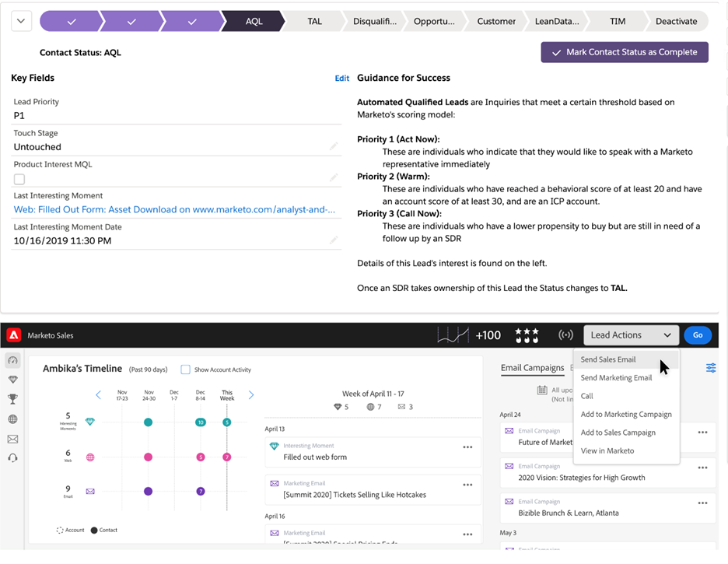The image size is (728, 564).
Task: Select the diamond interesting moments sidebar icon
Action: click(13, 380)
